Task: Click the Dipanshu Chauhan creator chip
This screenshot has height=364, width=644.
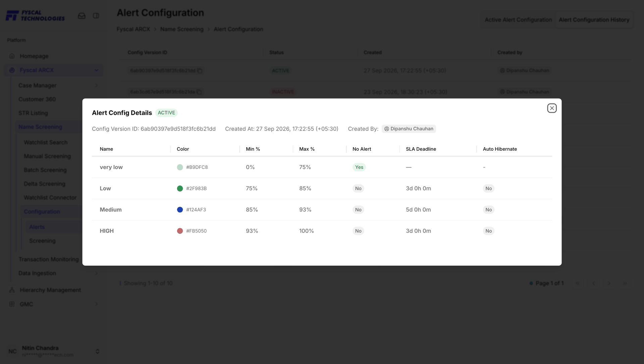Action: click(409, 129)
